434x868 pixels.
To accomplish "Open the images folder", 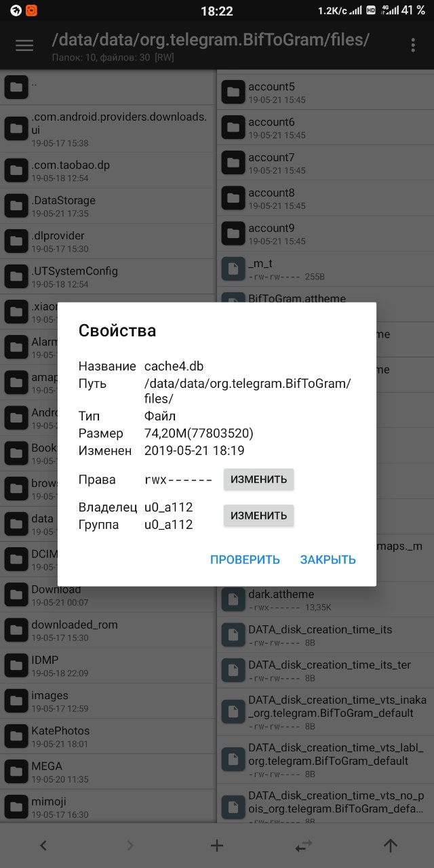I will [108, 701].
